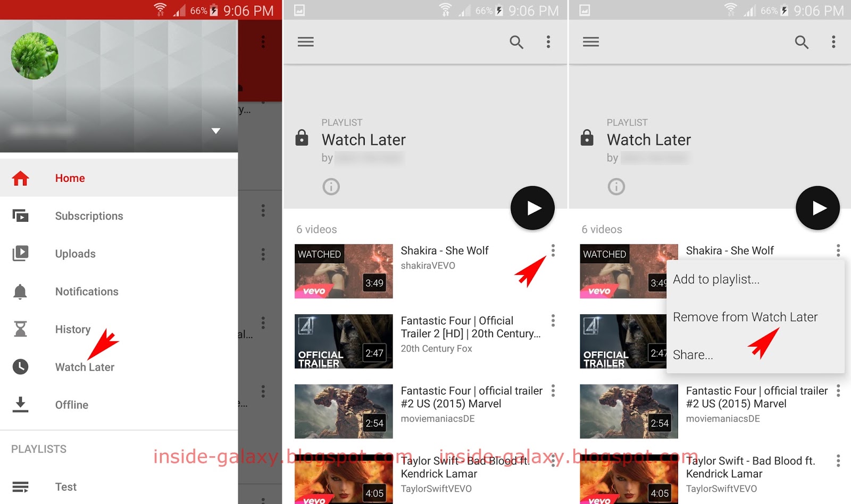This screenshot has height=504, width=851.
Task: Tap picture notification icon, right screen status bar
Action: (585, 10)
